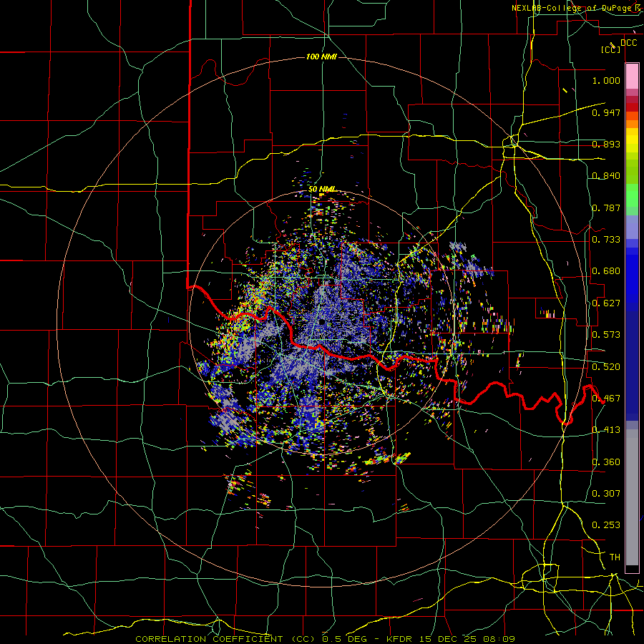This screenshot has height=644, width=644.
Task: Select the 0.627 scale value
Action: (606, 303)
